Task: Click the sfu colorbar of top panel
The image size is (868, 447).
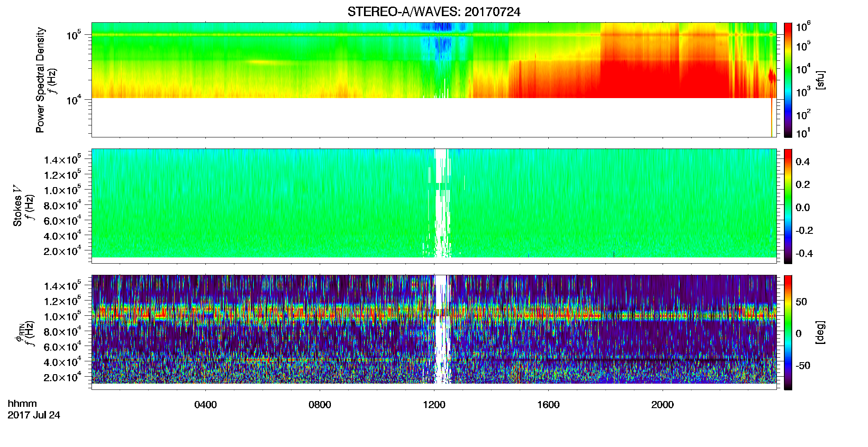Action: pos(788,80)
